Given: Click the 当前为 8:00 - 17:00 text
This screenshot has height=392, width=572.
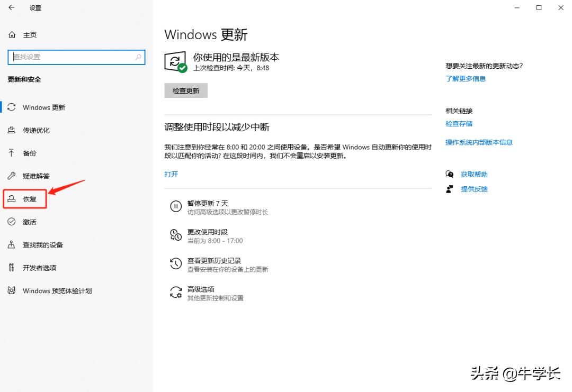Looking at the screenshot, I should coord(215,241).
